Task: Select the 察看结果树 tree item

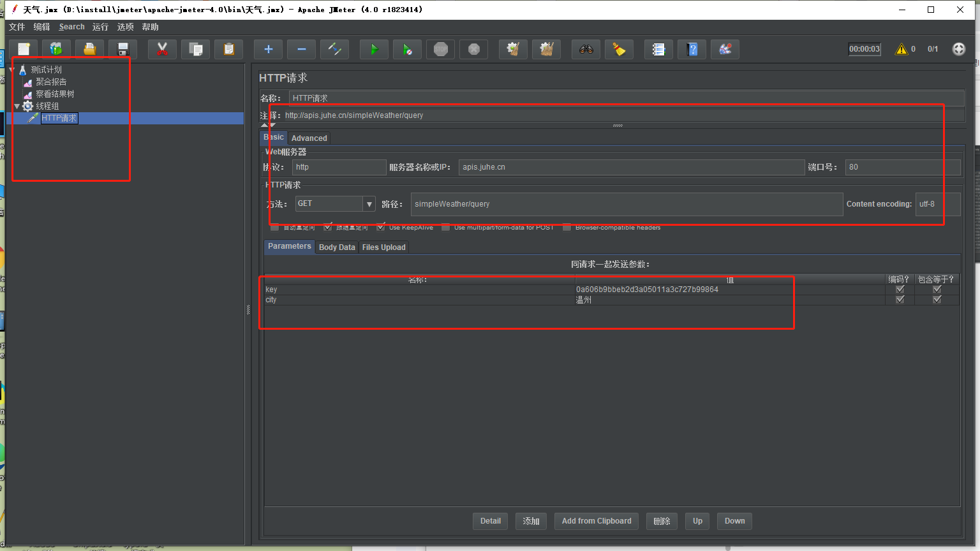Action: click(x=55, y=94)
